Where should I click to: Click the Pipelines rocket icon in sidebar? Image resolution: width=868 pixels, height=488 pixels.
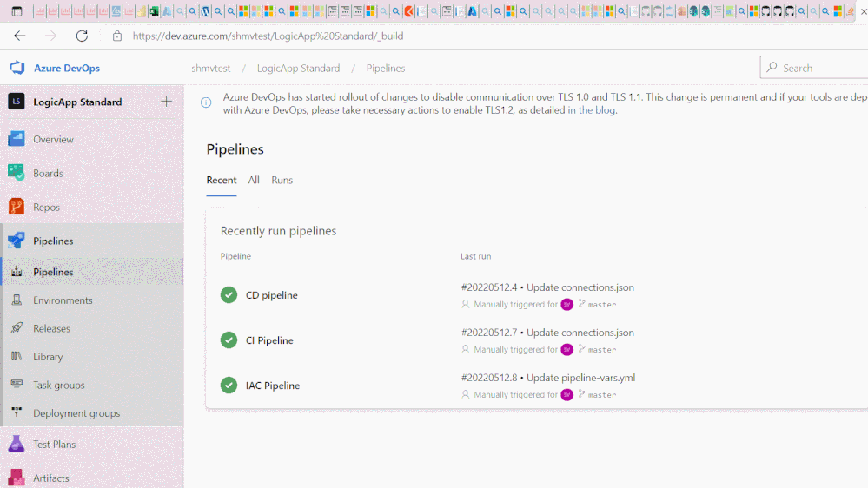click(x=17, y=241)
